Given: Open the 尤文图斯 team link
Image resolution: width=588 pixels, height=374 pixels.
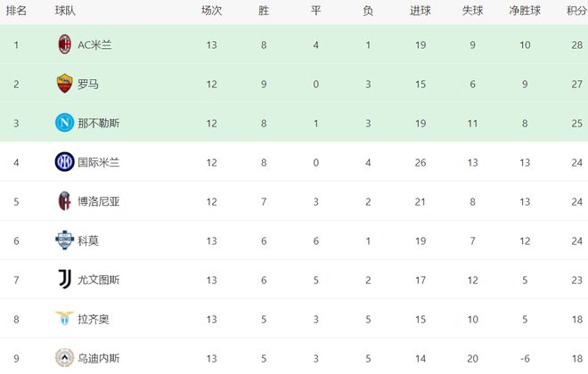Looking at the screenshot, I should [x=99, y=280].
